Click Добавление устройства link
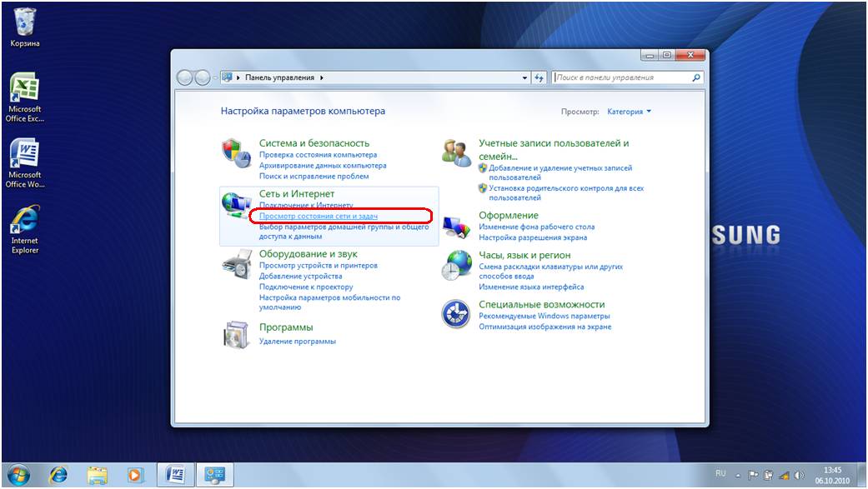 300,276
